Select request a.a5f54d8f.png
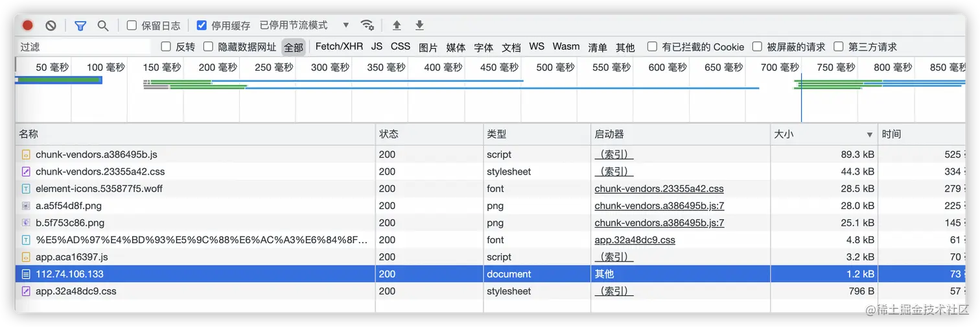 (490, 206)
